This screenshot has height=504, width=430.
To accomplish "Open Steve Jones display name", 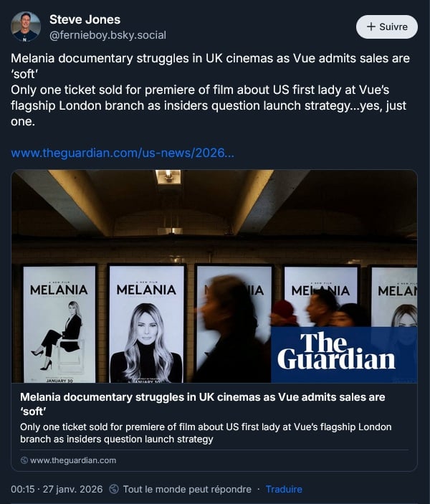I will (85, 19).
